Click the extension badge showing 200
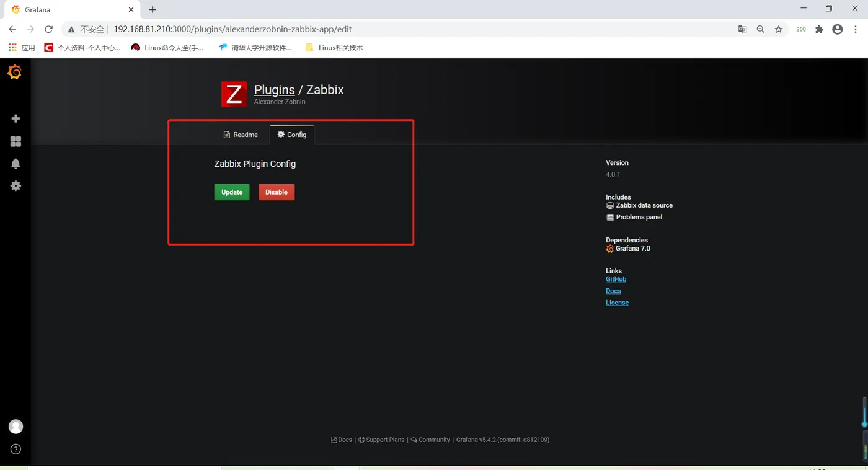 coord(801,29)
